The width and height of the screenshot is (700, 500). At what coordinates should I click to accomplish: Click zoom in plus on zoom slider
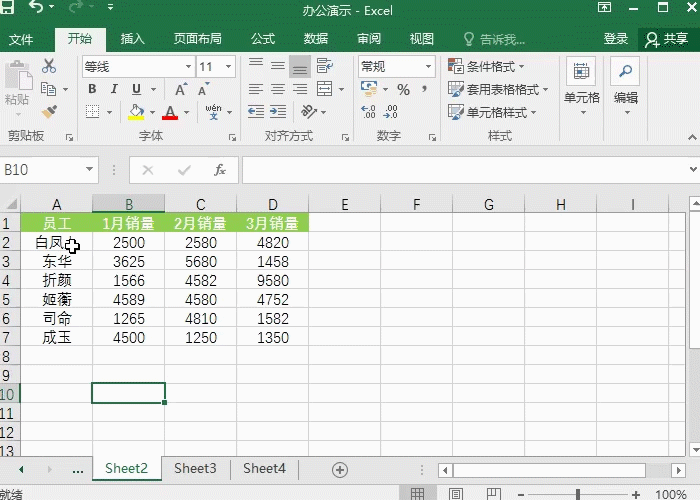[x=636, y=494]
